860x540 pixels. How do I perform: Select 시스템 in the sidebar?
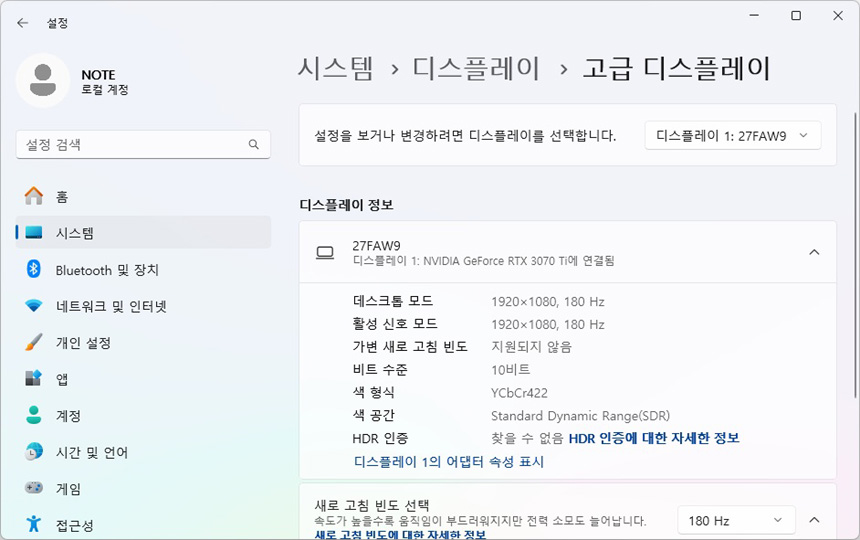pos(75,233)
